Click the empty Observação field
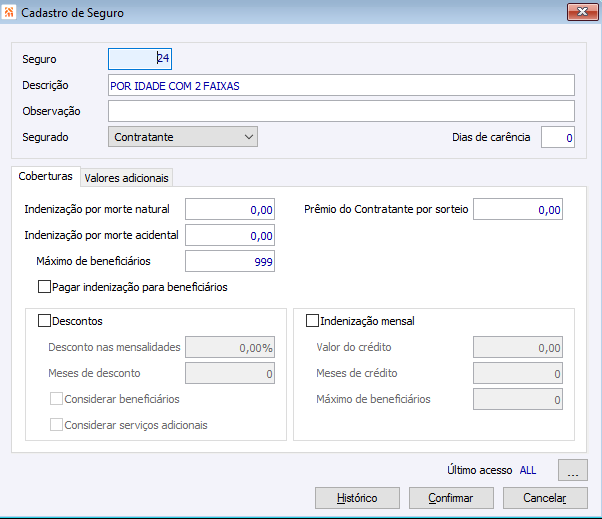602x519 pixels. [341, 111]
